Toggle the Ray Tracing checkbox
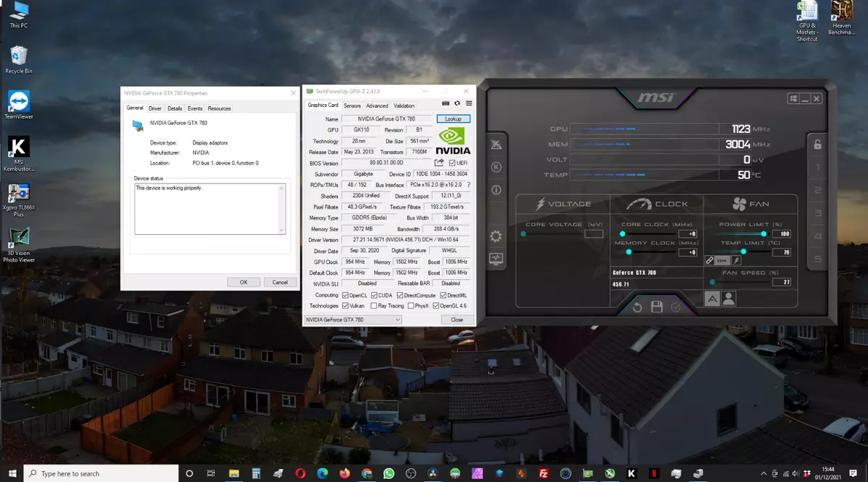Image resolution: width=868 pixels, height=482 pixels. [x=374, y=306]
